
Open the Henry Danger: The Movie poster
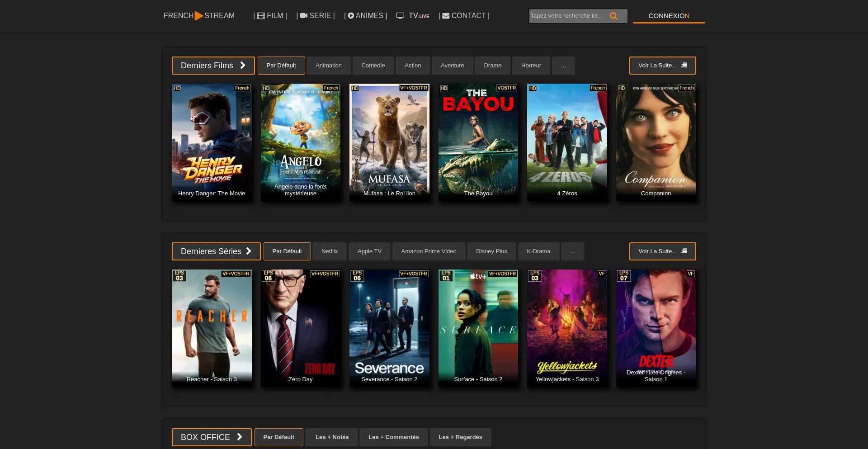tap(212, 142)
